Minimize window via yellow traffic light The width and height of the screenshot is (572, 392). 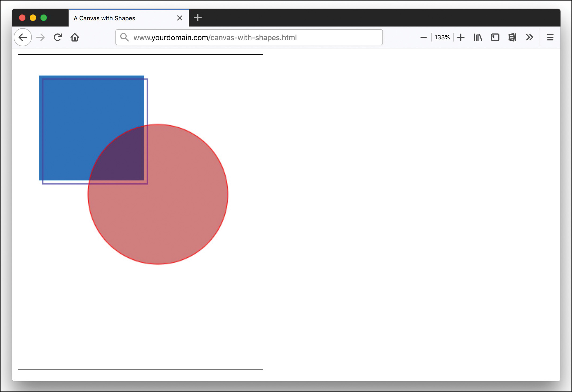point(33,17)
